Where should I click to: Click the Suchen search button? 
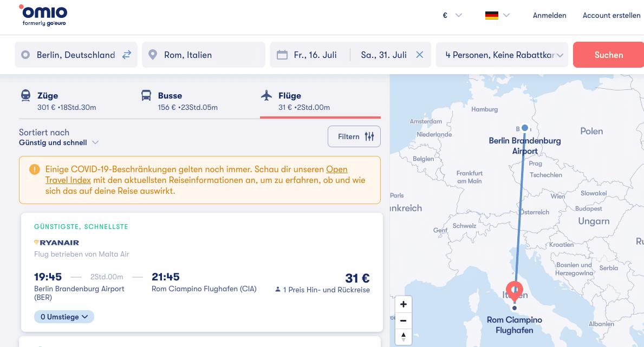pos(609,55)
